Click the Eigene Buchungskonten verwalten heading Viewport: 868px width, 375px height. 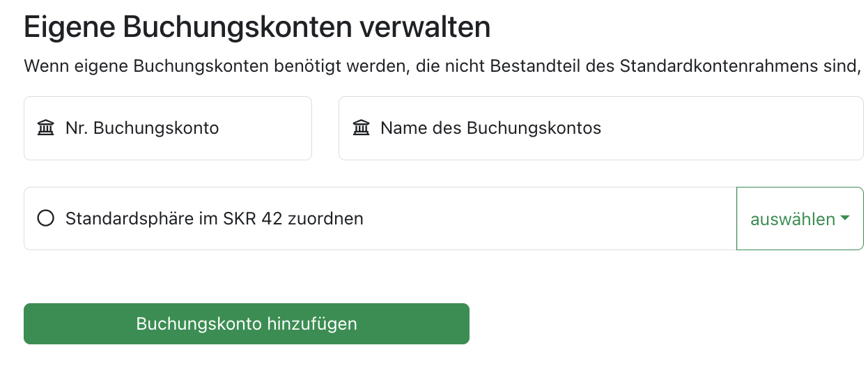pyautogui.click(x=257, y=27)
